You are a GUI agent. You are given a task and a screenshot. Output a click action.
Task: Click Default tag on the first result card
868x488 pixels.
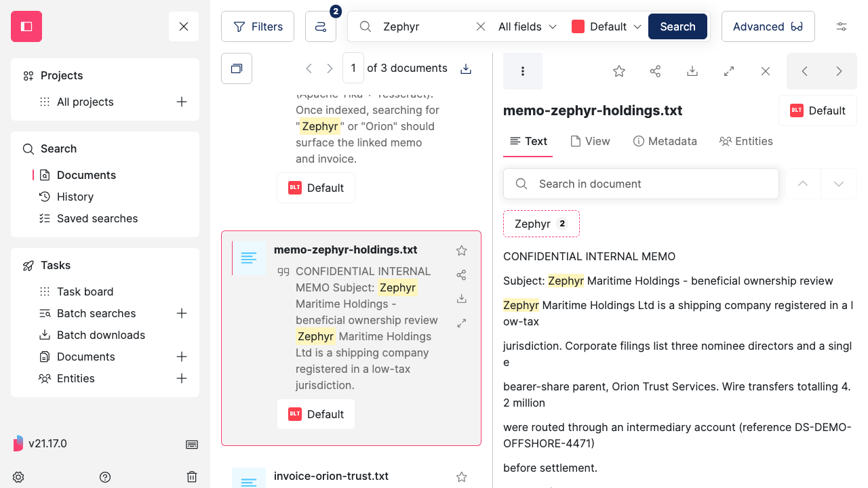pos(316,188)
